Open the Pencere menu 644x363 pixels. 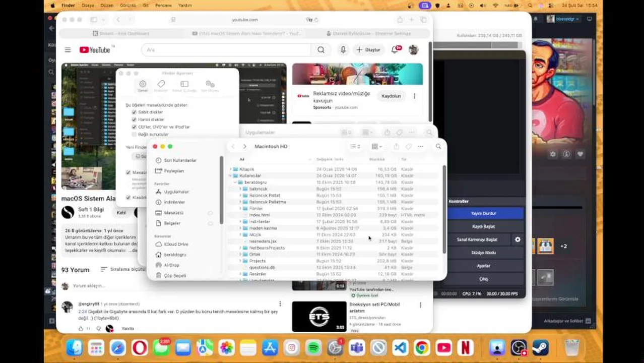pyautogui.click(x=163, y=5)
